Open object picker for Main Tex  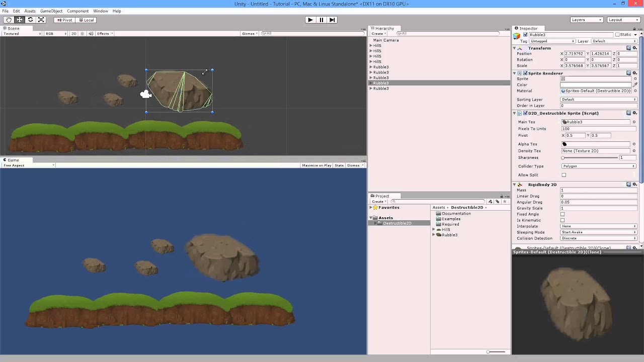[x=634, y=122]
